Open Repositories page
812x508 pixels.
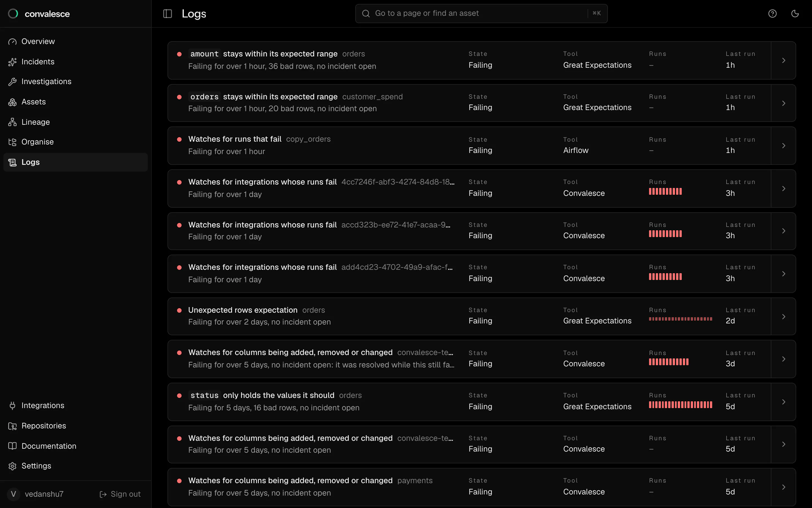point(76,426)
